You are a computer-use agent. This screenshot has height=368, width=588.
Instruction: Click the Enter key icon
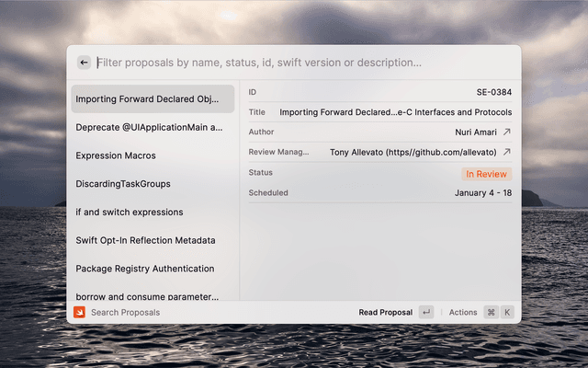pyautogui.click(x=426, y=312)
